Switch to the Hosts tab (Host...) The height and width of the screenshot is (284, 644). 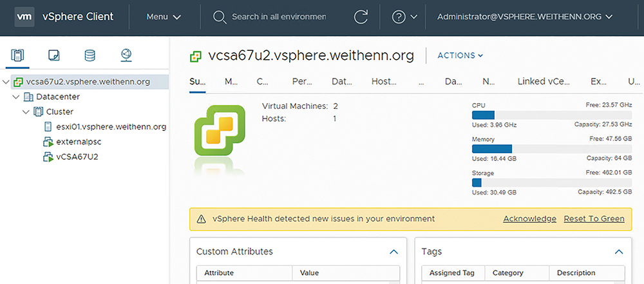(x=384, y=81)
